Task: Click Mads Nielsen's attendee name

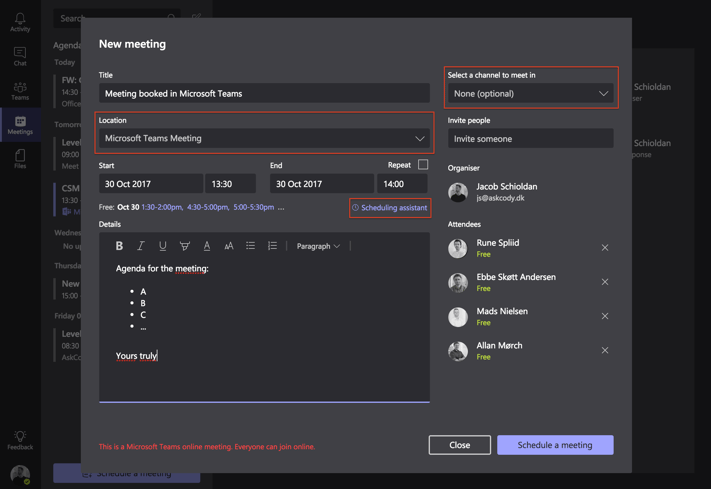Action: (x=502, y=311)
